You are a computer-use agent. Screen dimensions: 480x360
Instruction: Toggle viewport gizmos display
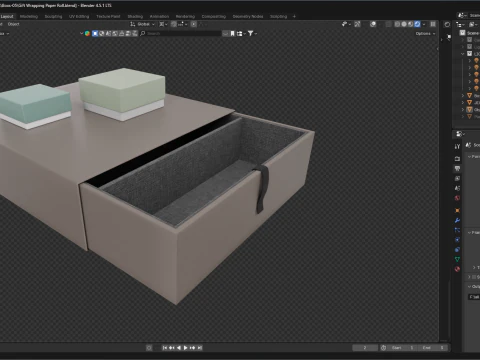[x=357, y=24]
